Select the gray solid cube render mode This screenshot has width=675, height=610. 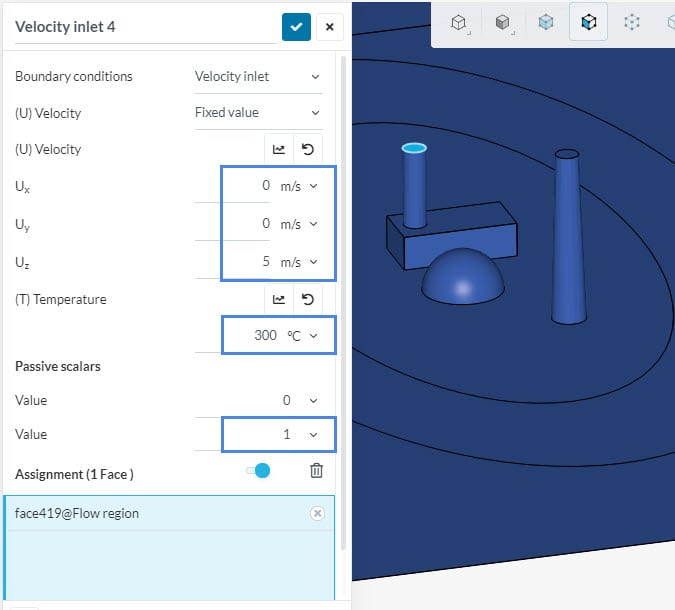point(503,22)
